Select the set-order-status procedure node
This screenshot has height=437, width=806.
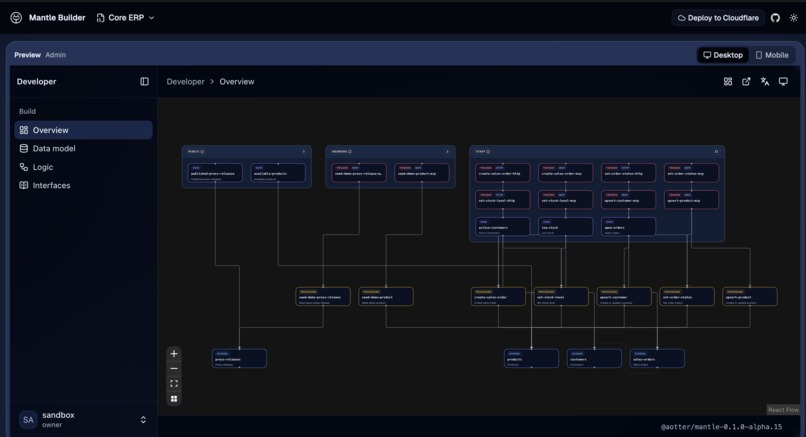(x=687, y=297)
